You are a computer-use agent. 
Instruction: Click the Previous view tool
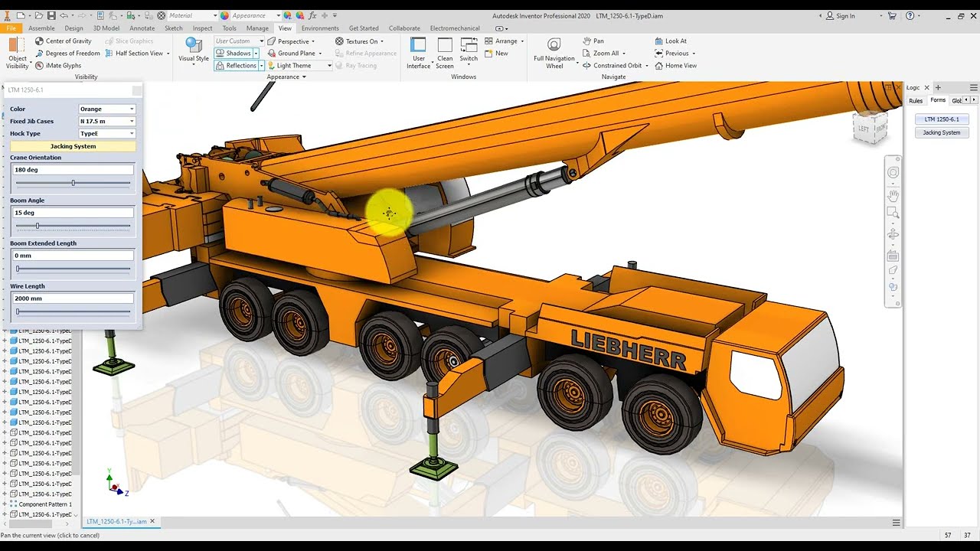675,54
